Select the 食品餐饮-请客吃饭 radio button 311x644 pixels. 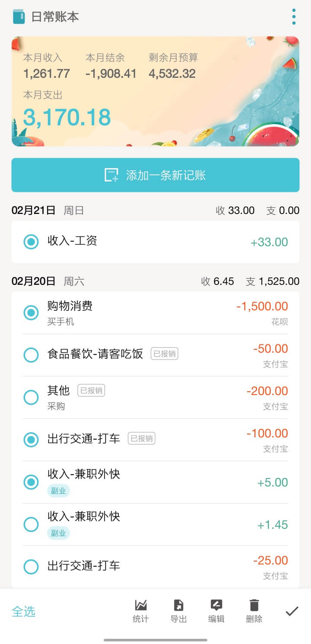(31, 355)
